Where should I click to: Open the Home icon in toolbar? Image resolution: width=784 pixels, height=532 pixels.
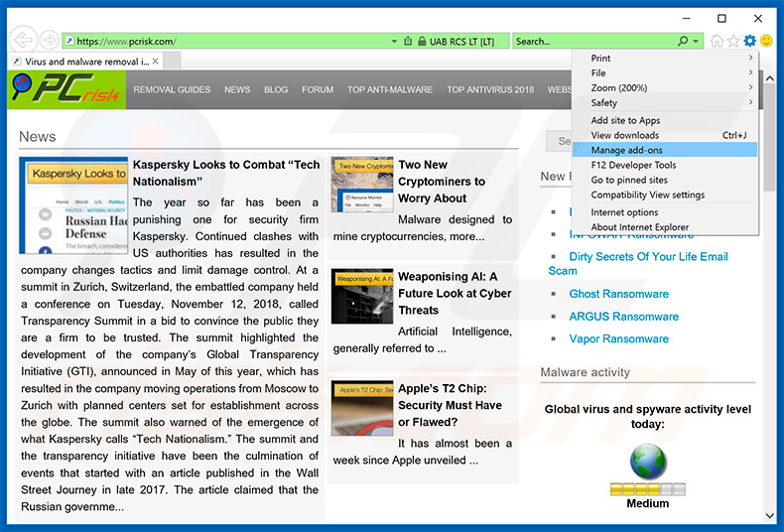click(x=717, y=41)
